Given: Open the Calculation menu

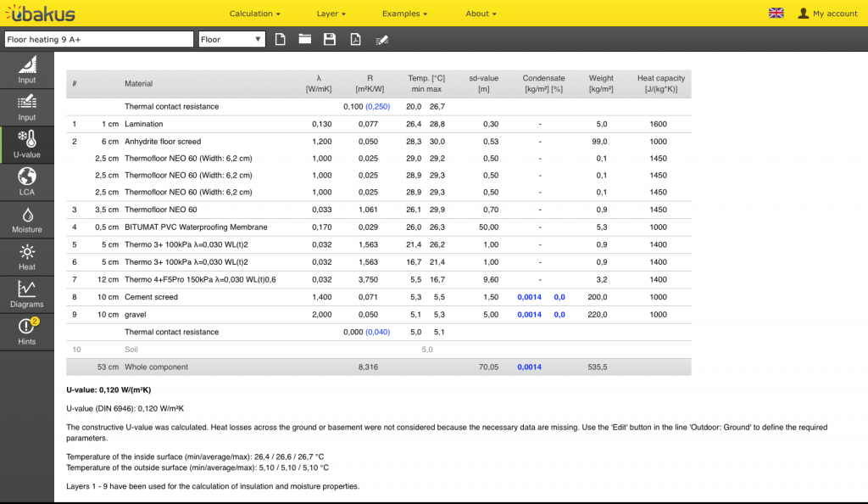Looking at the screenshot, I should pos(254,14).
